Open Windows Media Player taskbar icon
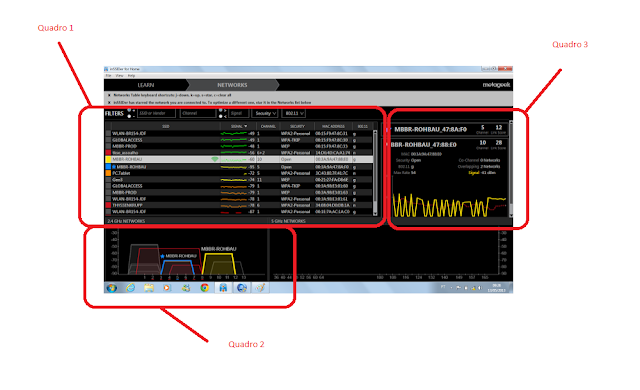This screenshot has height=390, width=640. [x=167, y=288]
